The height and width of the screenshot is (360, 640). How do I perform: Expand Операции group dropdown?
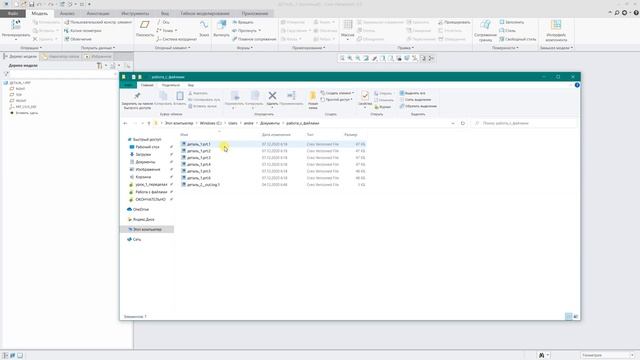pos(31,48)
